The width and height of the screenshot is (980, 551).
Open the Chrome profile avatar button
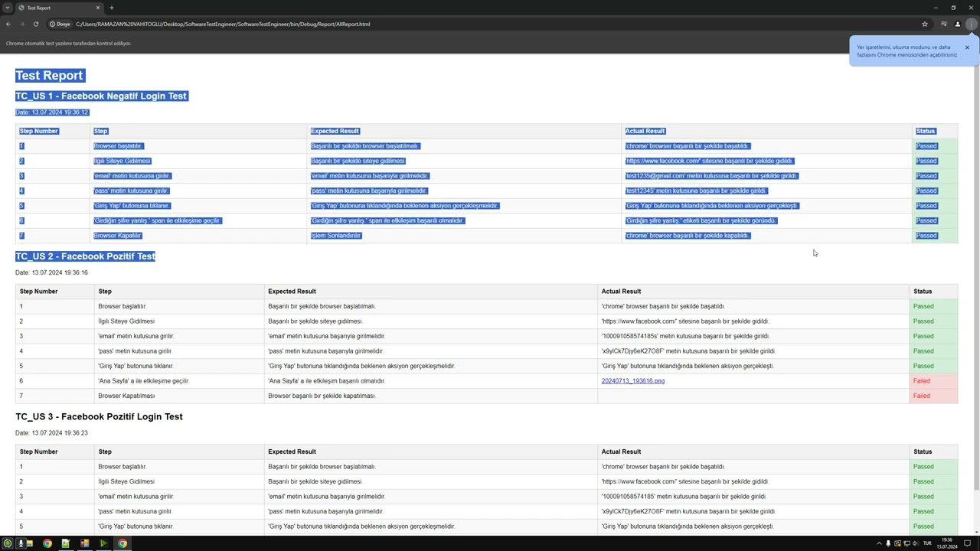pyautogui.click(x=957, y=24)
